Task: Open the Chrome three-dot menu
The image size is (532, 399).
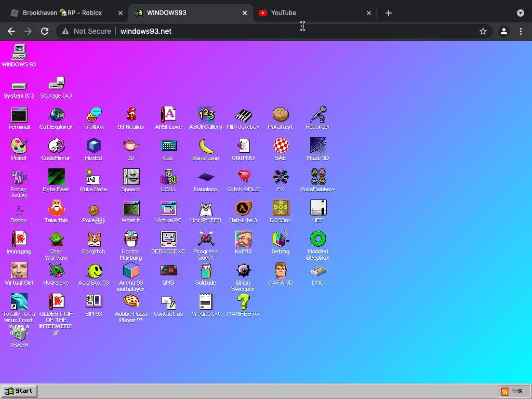Action: click(521, 31)
